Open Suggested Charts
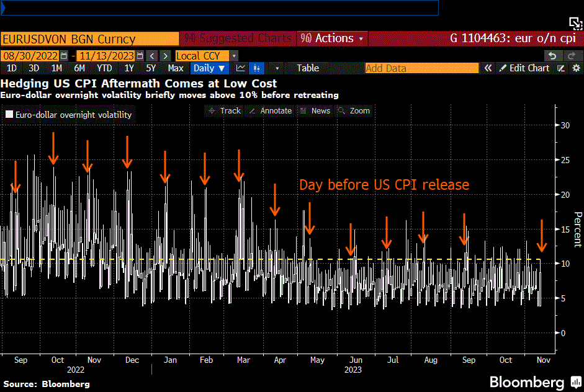The image size is (584, 392). click(238, 38)
